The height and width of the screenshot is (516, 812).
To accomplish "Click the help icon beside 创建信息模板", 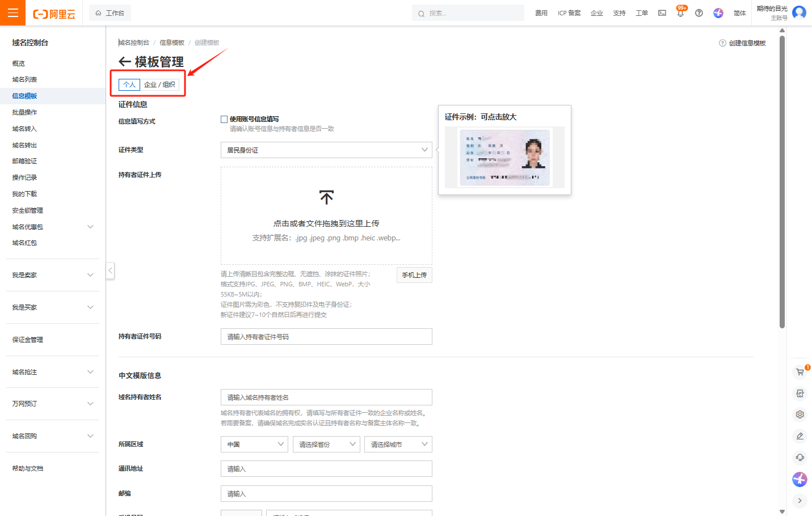I will click(722, 43).
